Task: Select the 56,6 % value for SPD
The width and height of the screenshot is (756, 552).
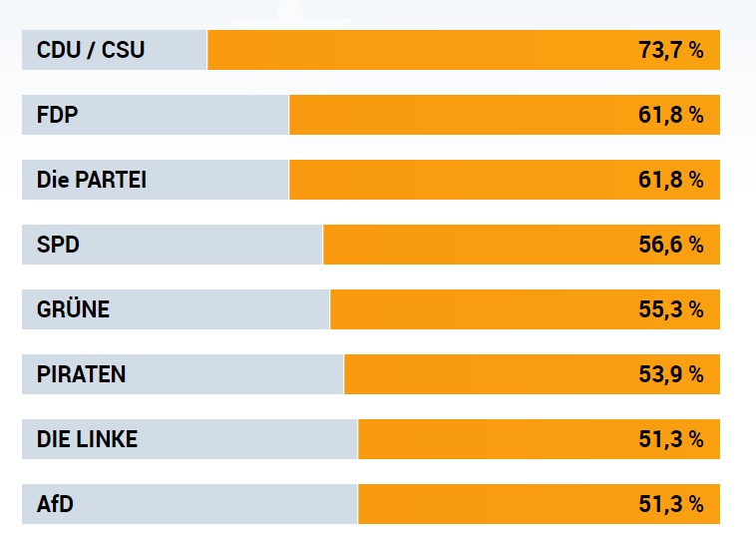Action: click(671, 245)
